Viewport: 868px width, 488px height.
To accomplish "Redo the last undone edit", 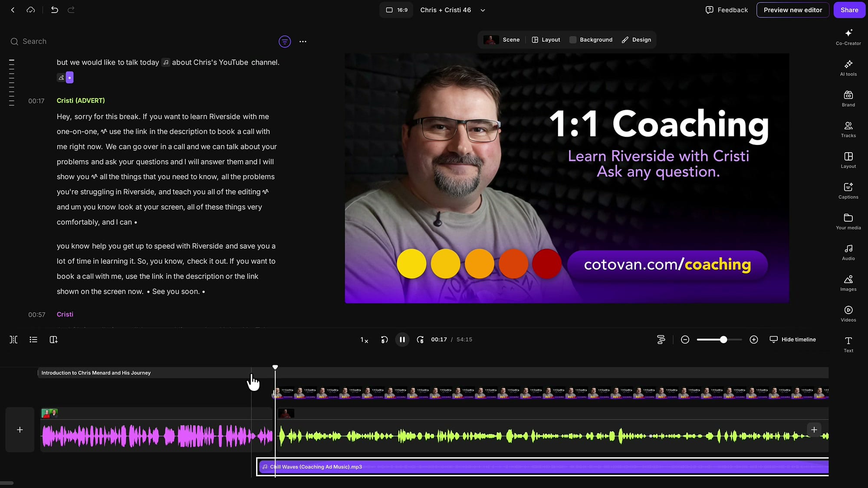I will (71, 10).
